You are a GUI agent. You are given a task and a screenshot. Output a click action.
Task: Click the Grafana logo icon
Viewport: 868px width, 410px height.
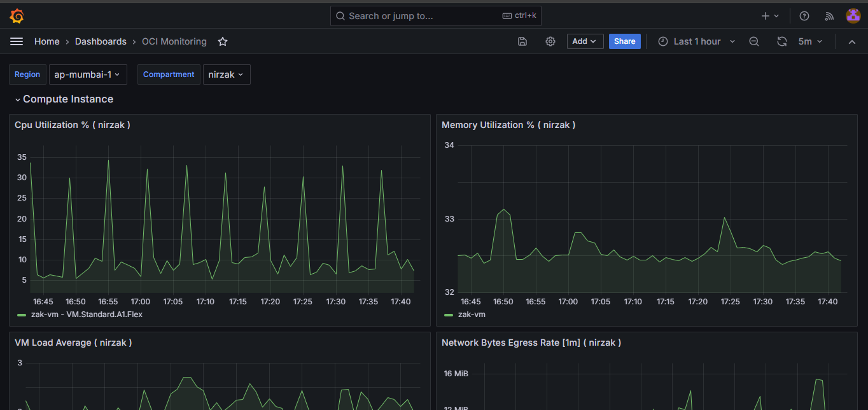[17, 16]
